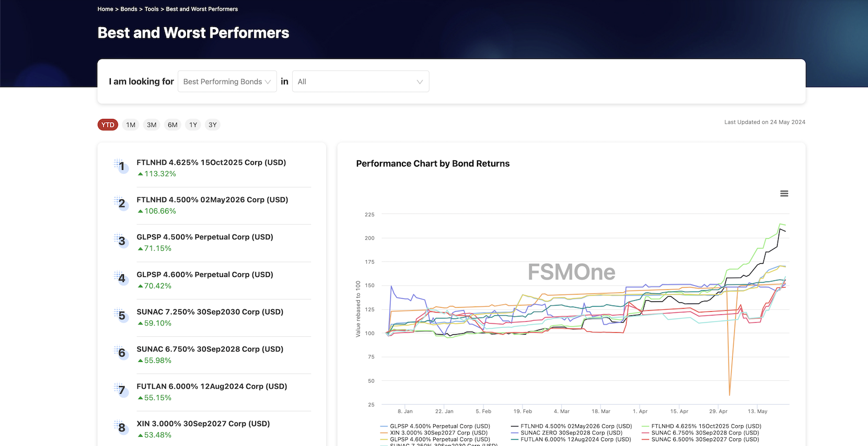Screen dimensions: 868x446
Task: Toggle FTLNHD 4.625% 15Oct2025 series in legend
Action: pyautogui.click(x=701, y=426)
